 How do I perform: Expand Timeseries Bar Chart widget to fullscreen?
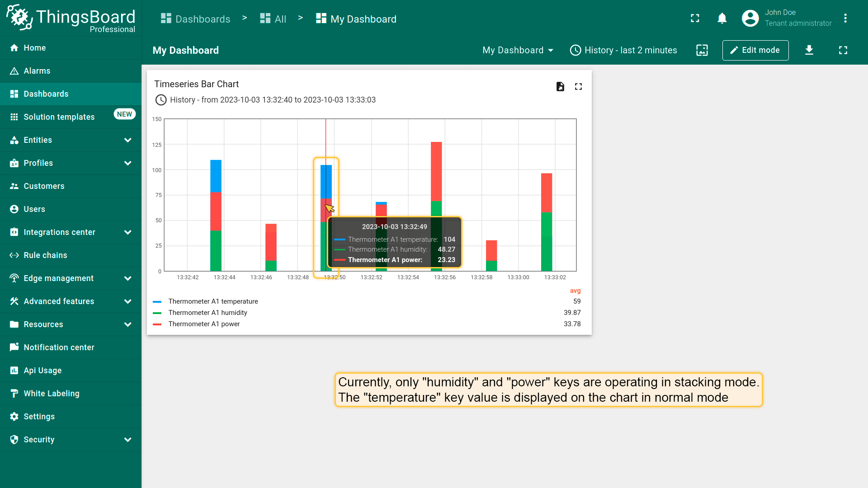click(578, 86)
